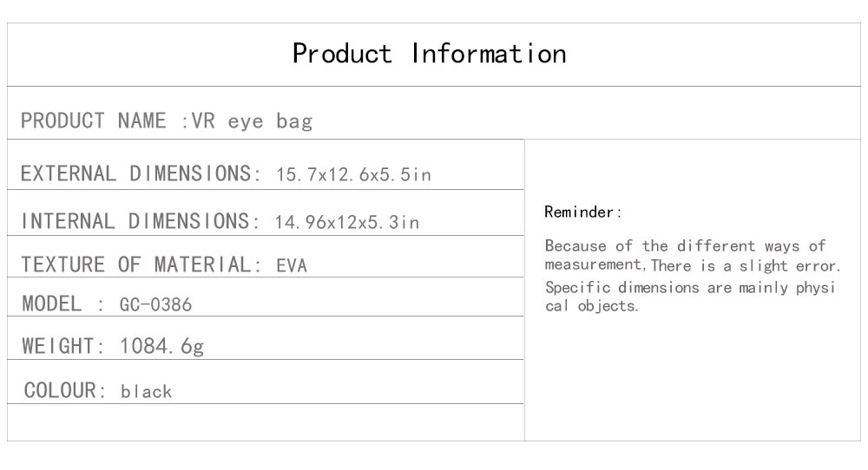Select the 1084.6g weight value
Image resolution: width=868 pixels, height=470 pixels.
coord(161,347)
